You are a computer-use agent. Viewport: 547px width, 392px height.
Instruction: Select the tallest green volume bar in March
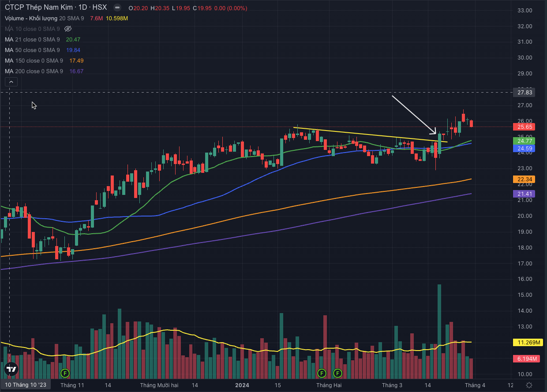[439, 332]
